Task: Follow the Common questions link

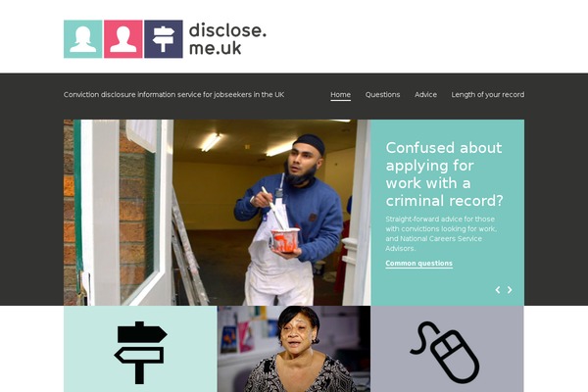Action: 418,264
